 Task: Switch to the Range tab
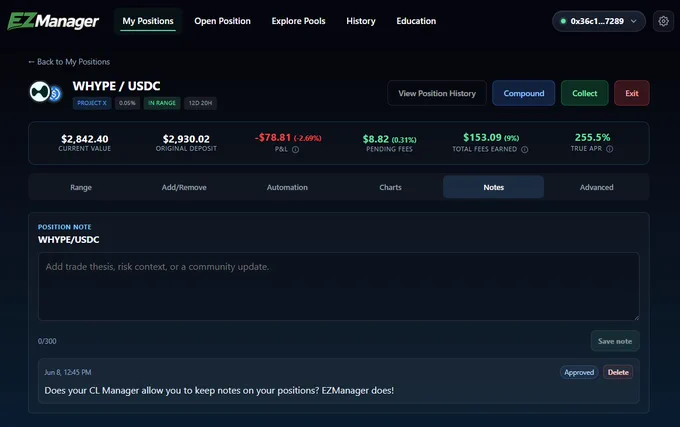pyautogui.click(x=81, y=187)
